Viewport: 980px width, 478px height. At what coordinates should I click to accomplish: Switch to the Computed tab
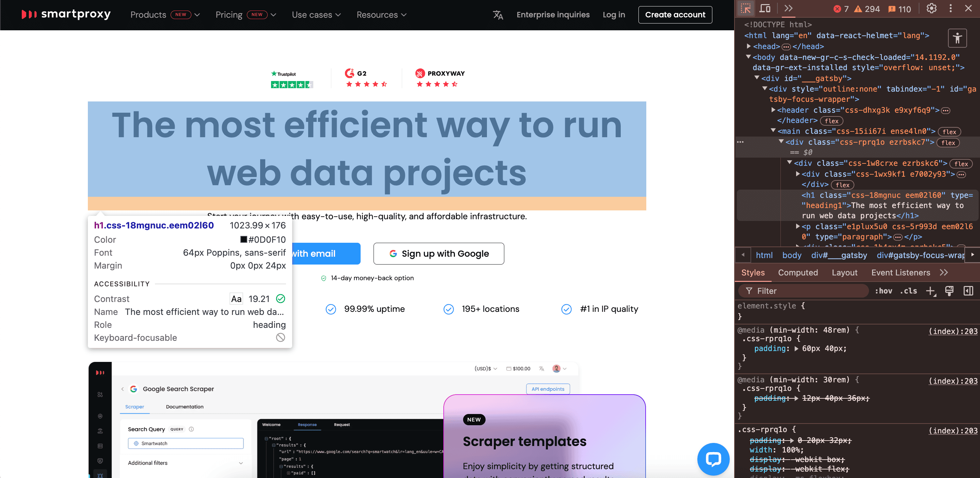[798, 273]
